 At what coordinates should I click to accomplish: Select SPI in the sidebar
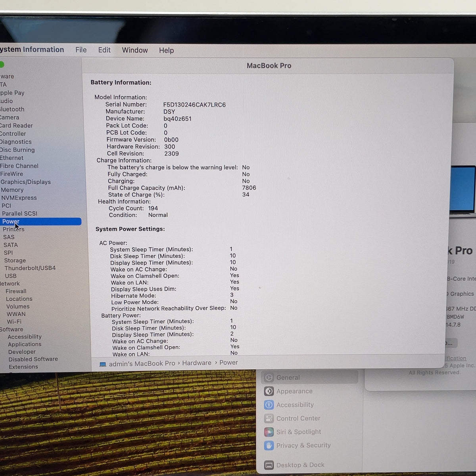(x=8, y=253)
